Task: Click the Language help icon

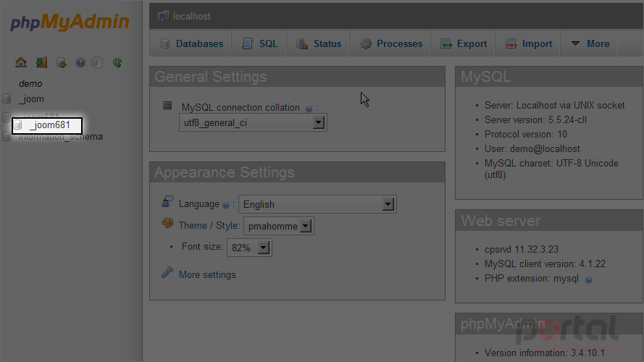Action: click(225, 205)
